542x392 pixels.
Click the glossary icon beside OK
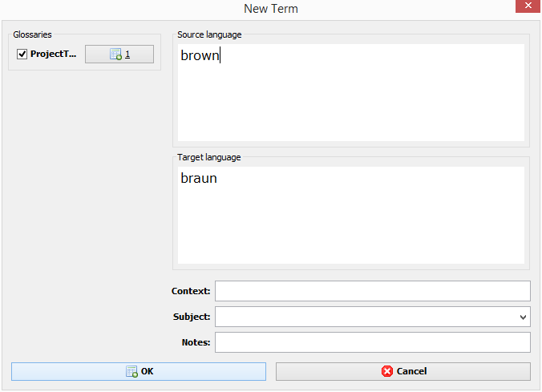click(x=131, y=371)
